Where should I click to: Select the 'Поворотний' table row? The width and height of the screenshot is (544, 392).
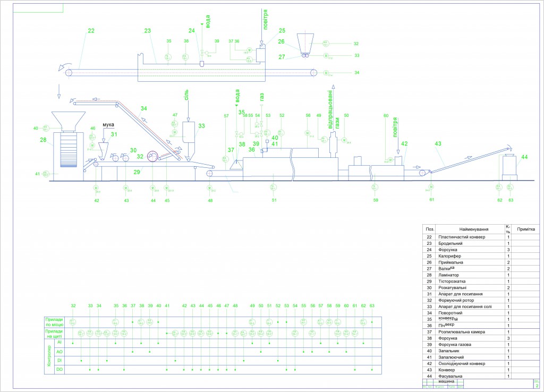point(480,313)
